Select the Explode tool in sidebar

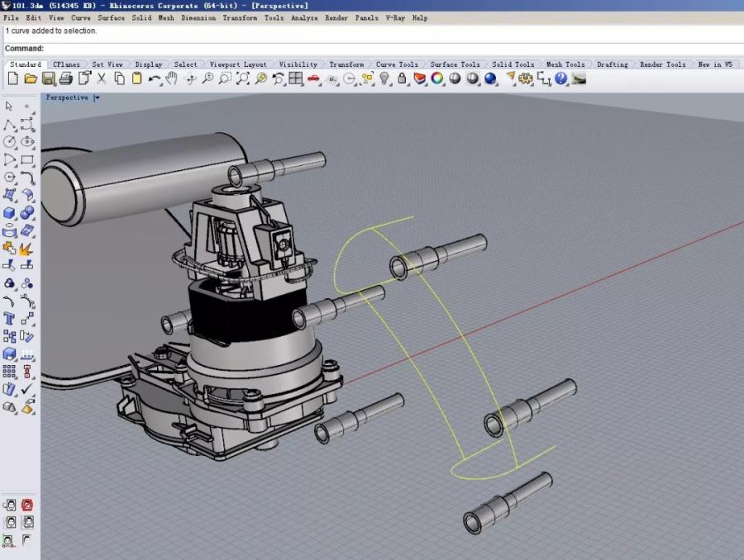coord(26,248)
